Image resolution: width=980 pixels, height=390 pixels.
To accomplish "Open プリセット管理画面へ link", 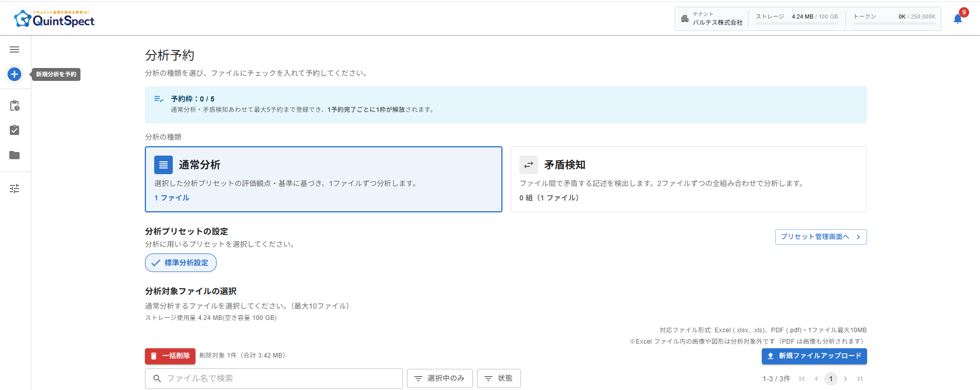I will (x=821, y=236).
